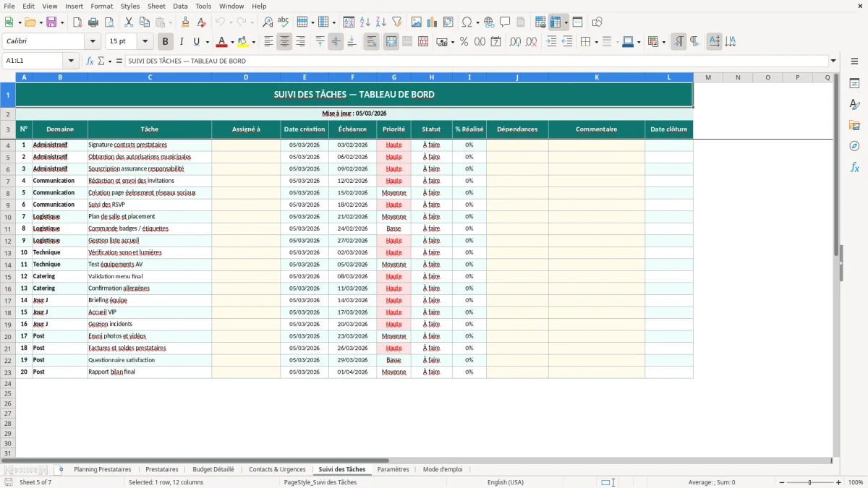Toggle Left-To-Right text direction
Image resolution: width=868 pixels, height=488 pixels.
(678, 42)
